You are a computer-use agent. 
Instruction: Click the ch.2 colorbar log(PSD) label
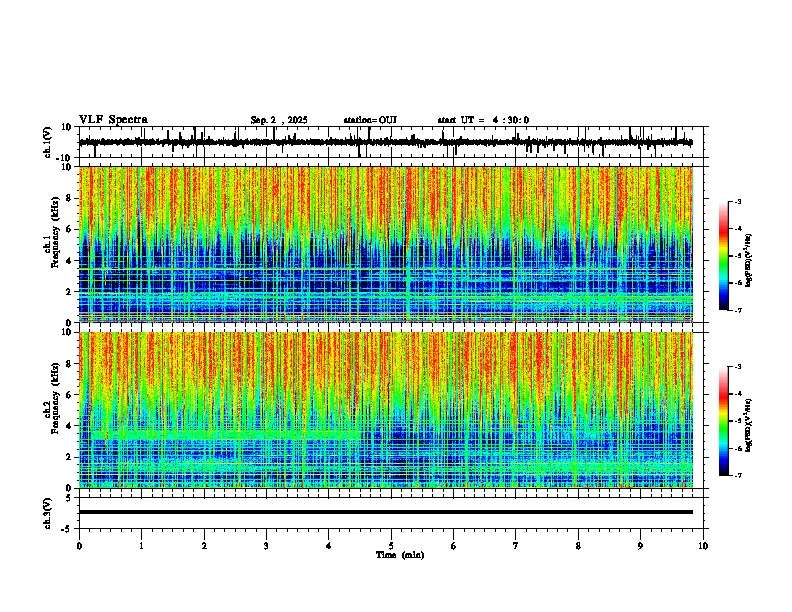pyautogui.click(x=748, y=426)
